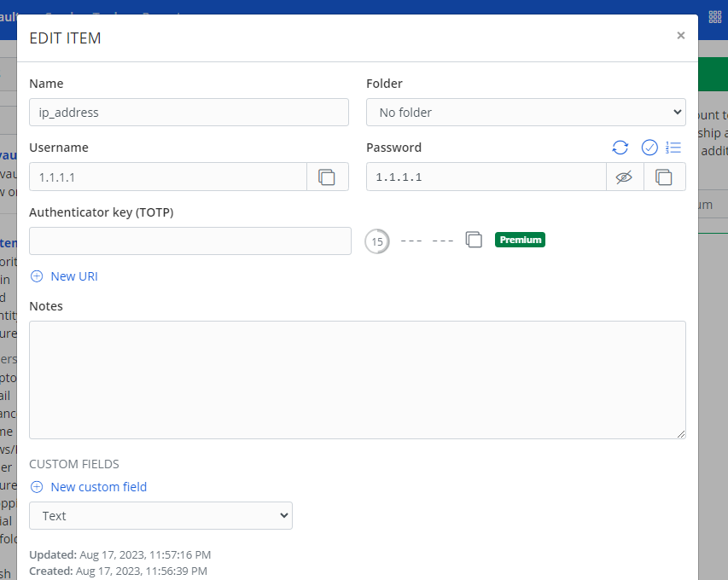728x580 pixels.
Task: Copy the password to clipboard
Action: tap(665, 177)
